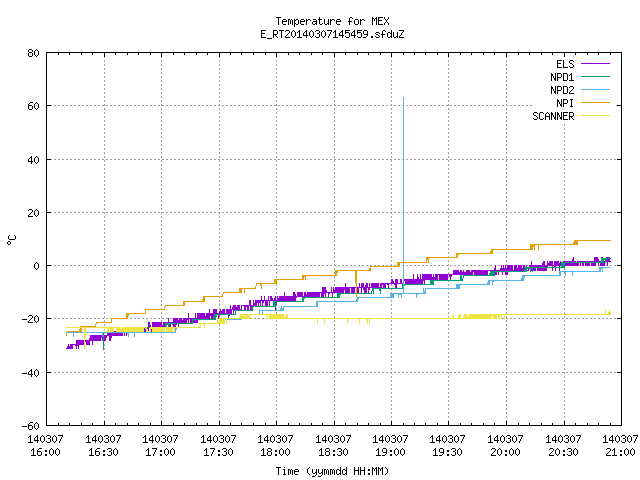Click the chart title 'Temperature for MEX'
This screenshot has height=480, width=640.
tap(332, 21)
